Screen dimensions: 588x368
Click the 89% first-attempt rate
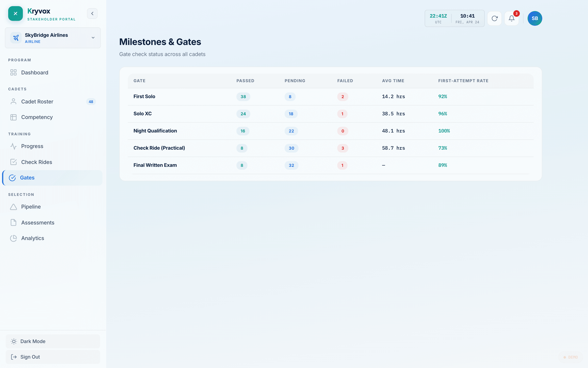pyautogui.click(x=442, y=165)
